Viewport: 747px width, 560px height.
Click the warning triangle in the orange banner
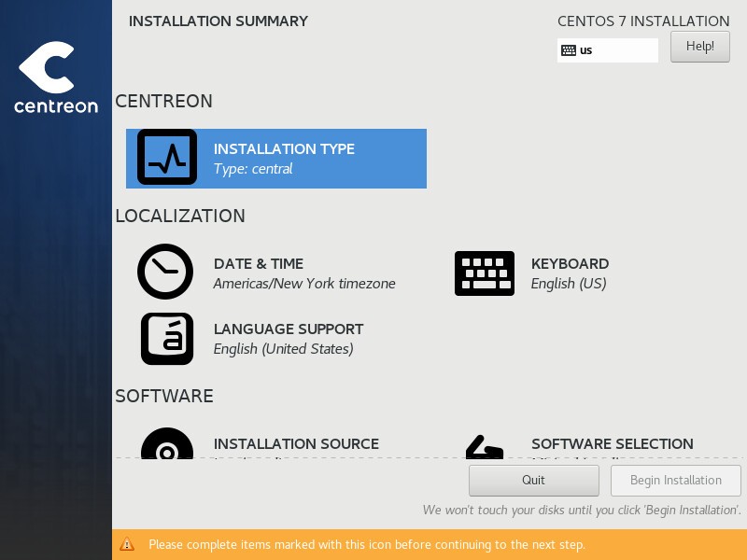click(128, 544)
